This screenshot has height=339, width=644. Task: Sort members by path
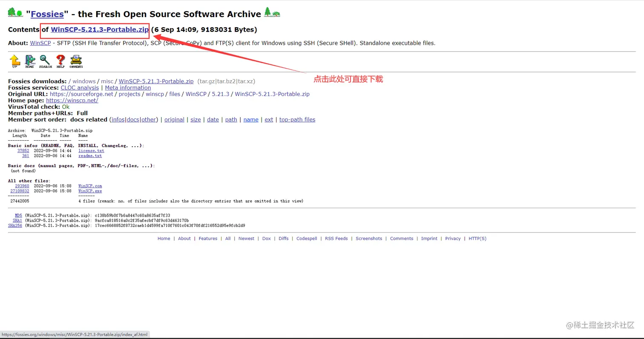(231, 120)
